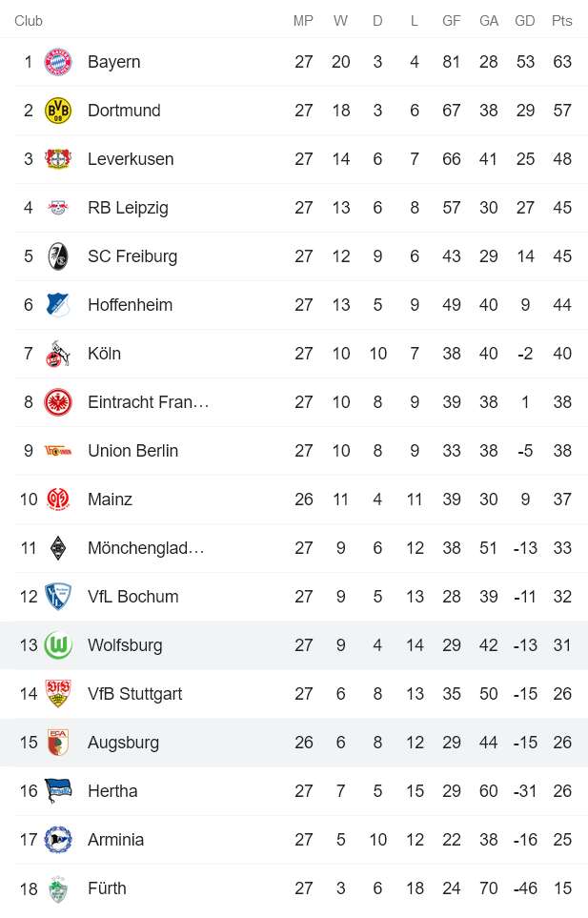Click the Arminia team name

pyautogui.click(x=115, y=839)
